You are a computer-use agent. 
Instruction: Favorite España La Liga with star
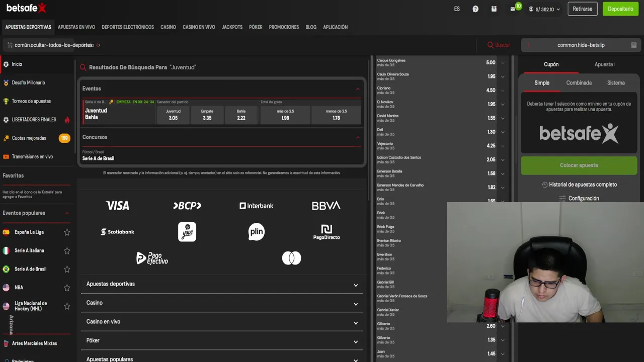pyautogui.click(x=67, y=232)
